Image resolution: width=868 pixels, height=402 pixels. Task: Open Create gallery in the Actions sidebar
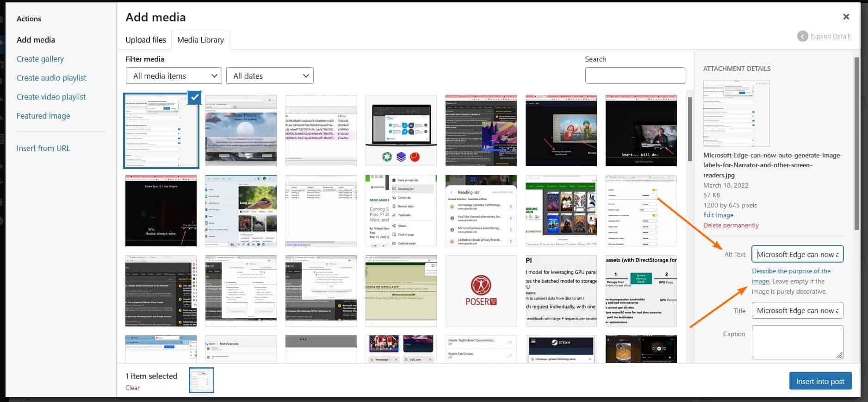tap(40, 59)
